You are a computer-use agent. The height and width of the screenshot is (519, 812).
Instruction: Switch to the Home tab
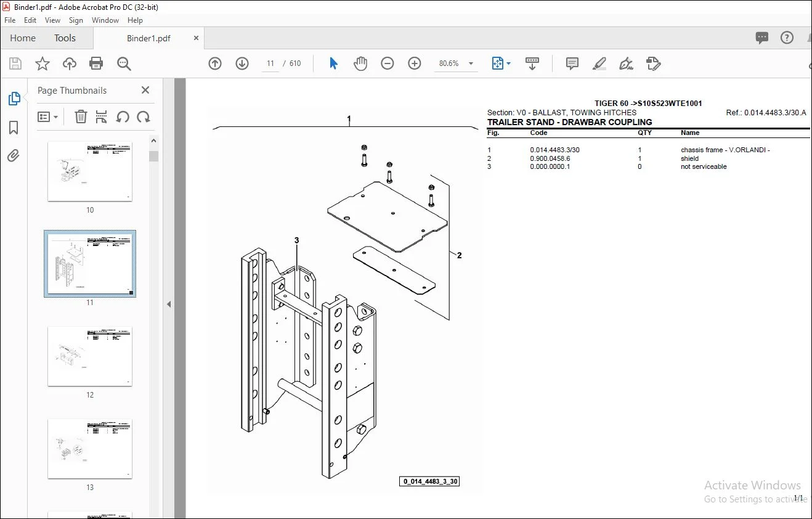click(23, 38)
